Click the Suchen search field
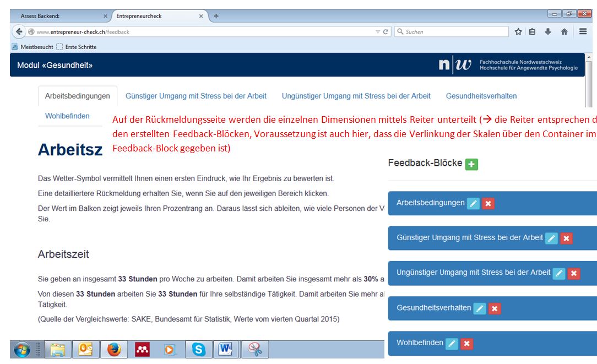Image resolution: width=597 pixels, height=364 pixels. [x=451, y=32]
